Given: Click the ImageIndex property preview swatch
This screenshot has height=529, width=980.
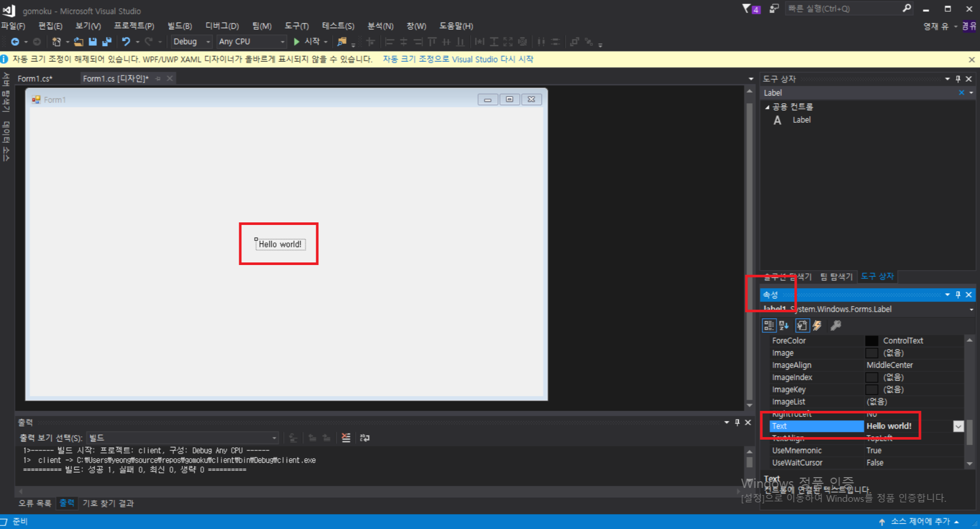Looking at the screenshot, I should pos(872,377).
